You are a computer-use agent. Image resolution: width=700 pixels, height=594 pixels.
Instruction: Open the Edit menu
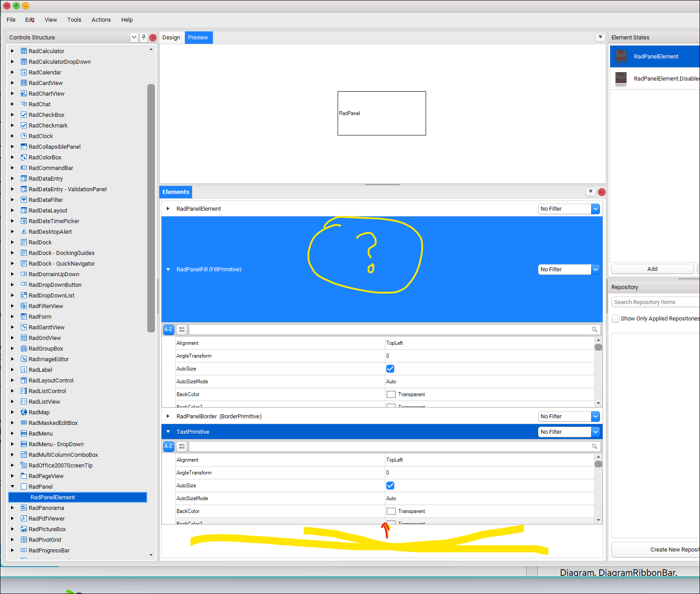pyautogui.click(x=30, y=20)
